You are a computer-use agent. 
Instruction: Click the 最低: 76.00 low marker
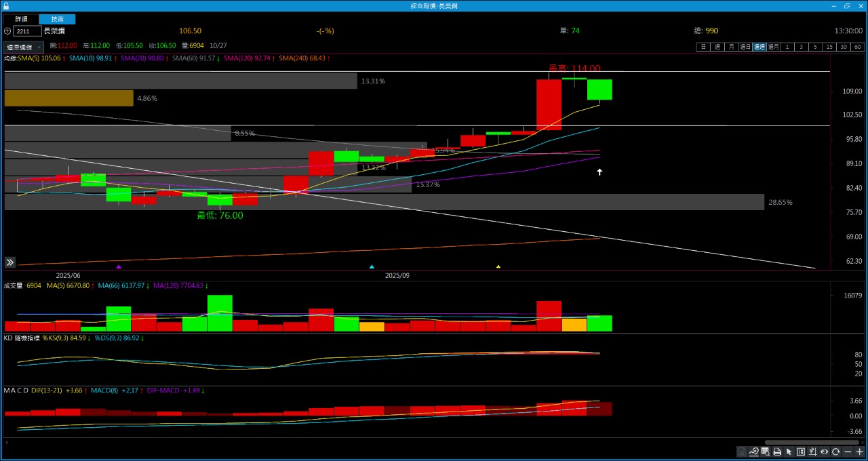pyautogui.click(x=220, y=216)
